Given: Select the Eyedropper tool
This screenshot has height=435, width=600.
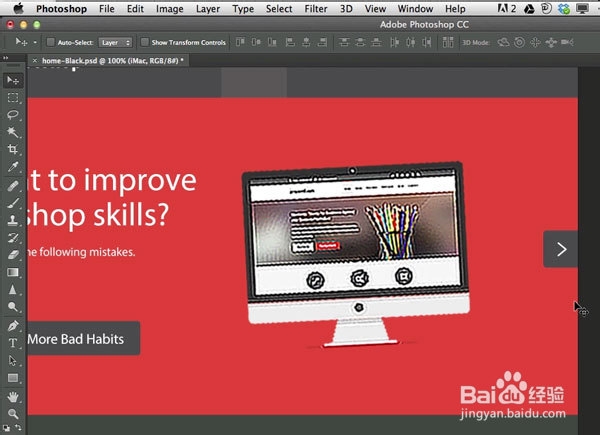Looking at the screenshot, I should click(13, 167).
